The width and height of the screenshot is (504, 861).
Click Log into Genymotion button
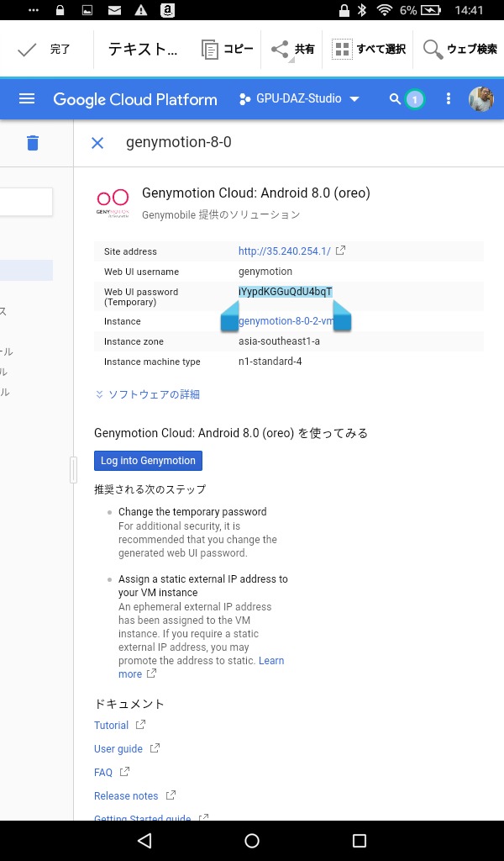pos(148,461)
